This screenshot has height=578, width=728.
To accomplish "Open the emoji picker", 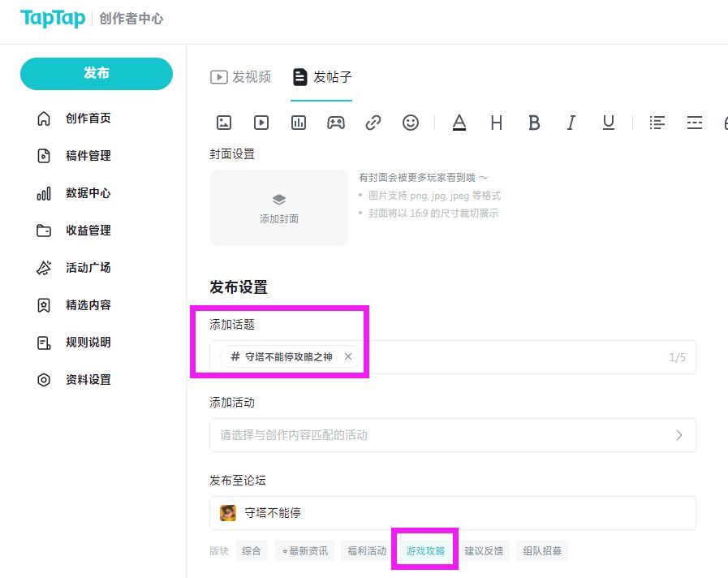I will pos(411,123).
